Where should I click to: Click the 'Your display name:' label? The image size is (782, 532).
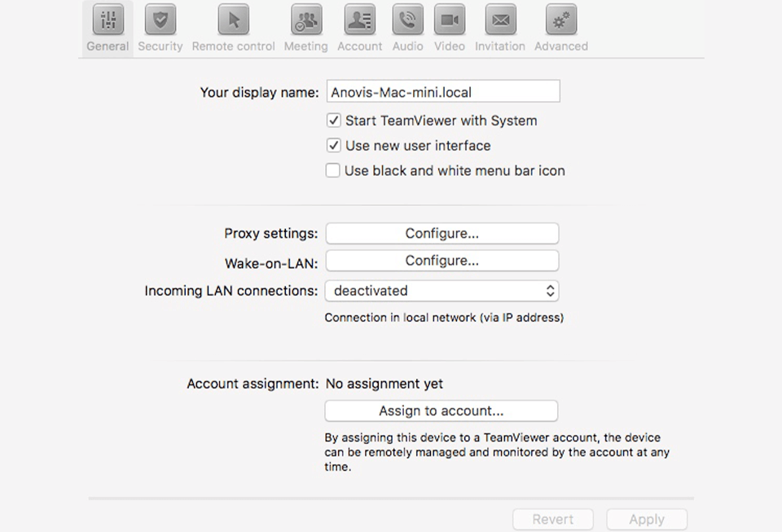pos(259,92)
